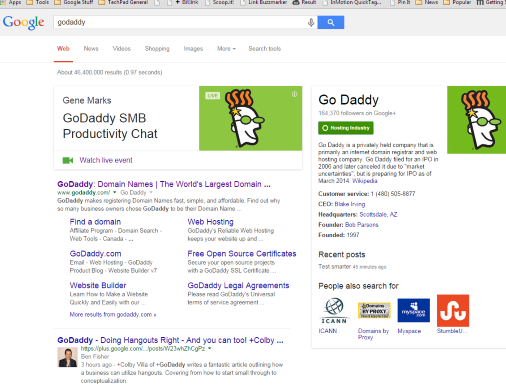Open the Wikipedia source link
Viewport: 506px width, 386px height.
coord(365,181)
